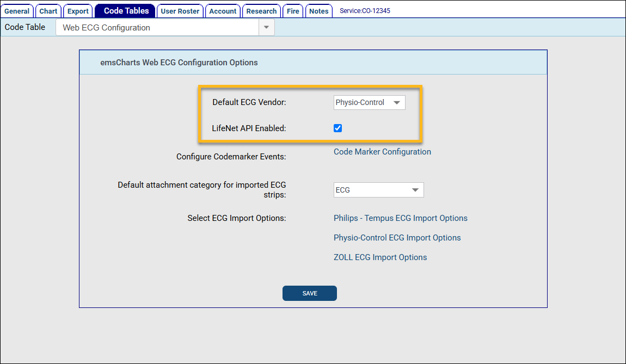Screen dimensions: 626x364
Task: Open Physio-Control ECG Import Options link
Action: [x=397, y=238]
